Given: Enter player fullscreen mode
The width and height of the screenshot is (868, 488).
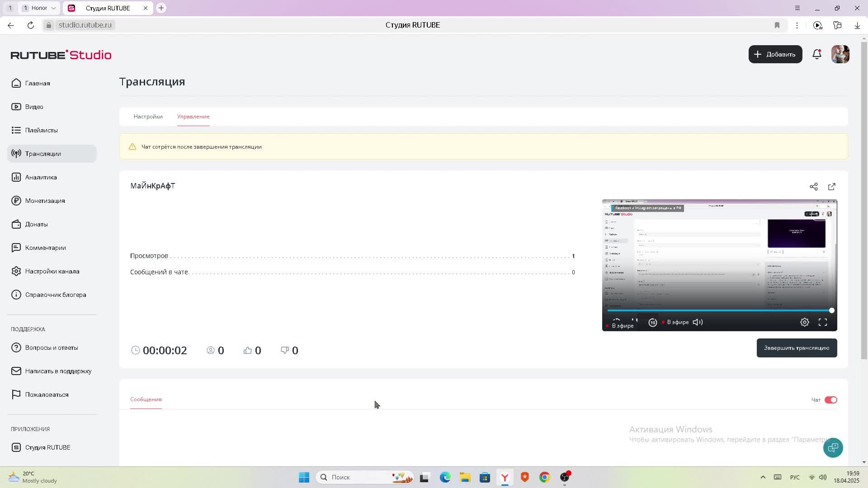Looking at the screenshot, I should pyautogui.click(x=823, y=322).
